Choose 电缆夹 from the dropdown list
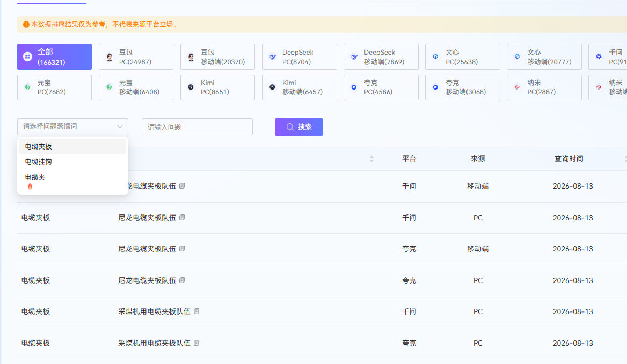The width and height of the screenshot is (627, 364). pos(72,181)
